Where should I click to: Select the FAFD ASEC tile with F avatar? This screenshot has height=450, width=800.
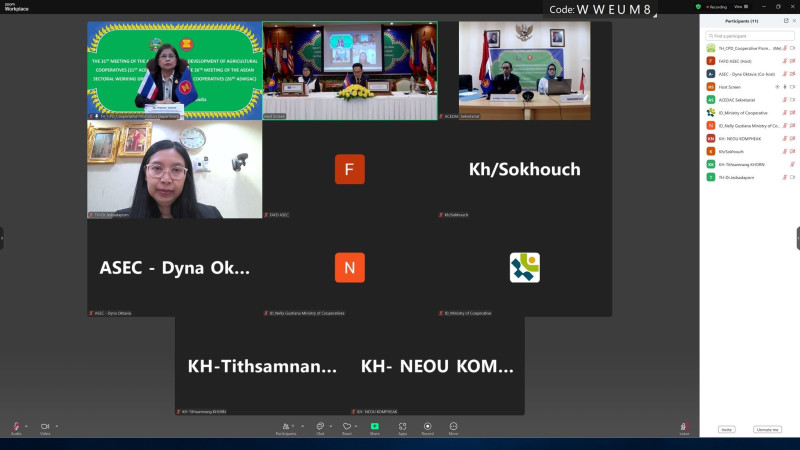coord(350,169)
